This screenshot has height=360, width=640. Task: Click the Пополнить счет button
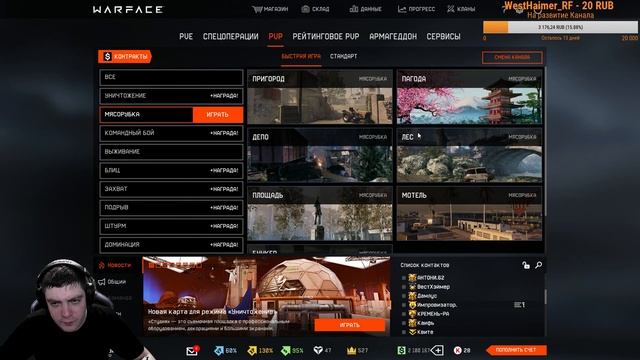[516, 350]
